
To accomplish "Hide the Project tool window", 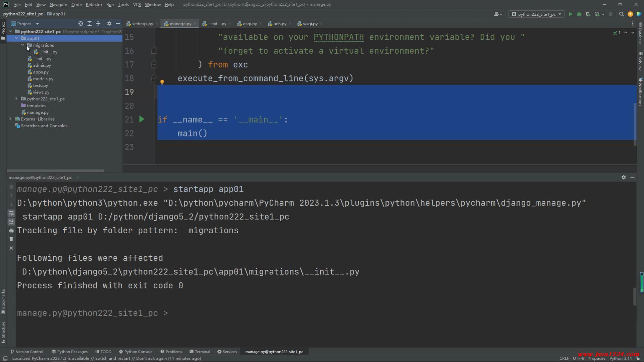I will [x=118, y=23].
